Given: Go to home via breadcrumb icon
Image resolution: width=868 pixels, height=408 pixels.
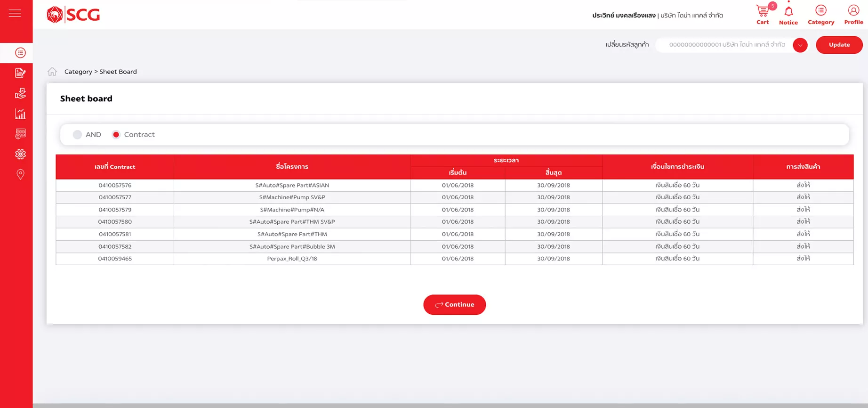Looking at the screenshot, I should 52,72.
